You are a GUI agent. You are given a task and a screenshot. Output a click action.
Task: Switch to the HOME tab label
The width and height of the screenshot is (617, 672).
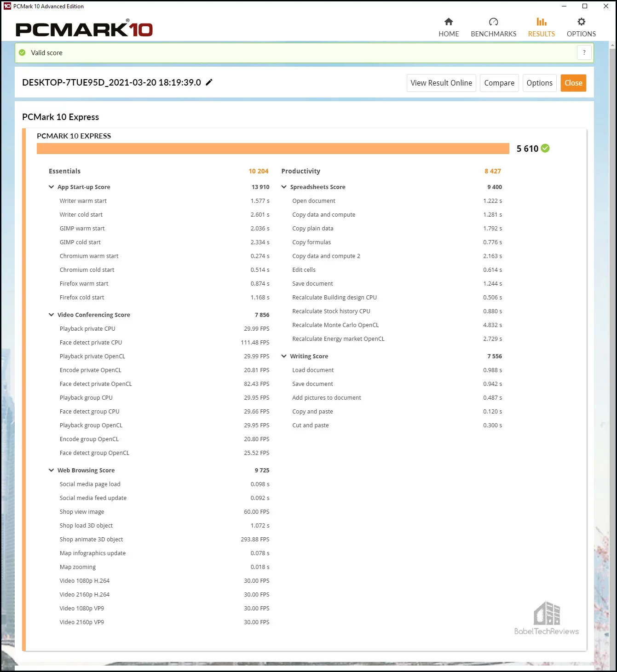(x=449, y=34)
